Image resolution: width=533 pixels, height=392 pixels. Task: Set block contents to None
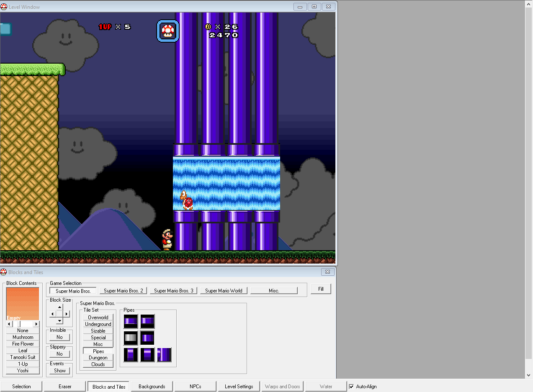[23, 331]
